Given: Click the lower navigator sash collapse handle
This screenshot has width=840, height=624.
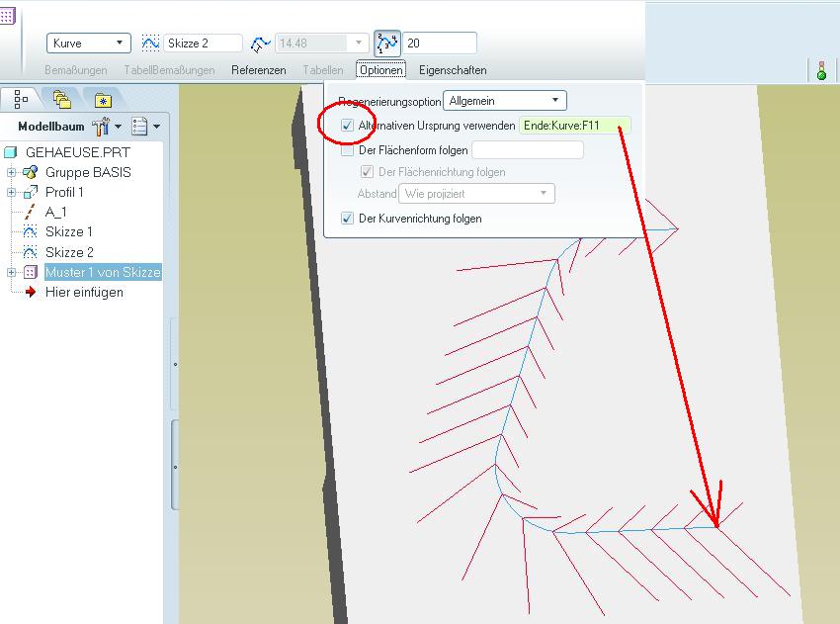Looking at the screenshot, I should click(x=175, y=467).
